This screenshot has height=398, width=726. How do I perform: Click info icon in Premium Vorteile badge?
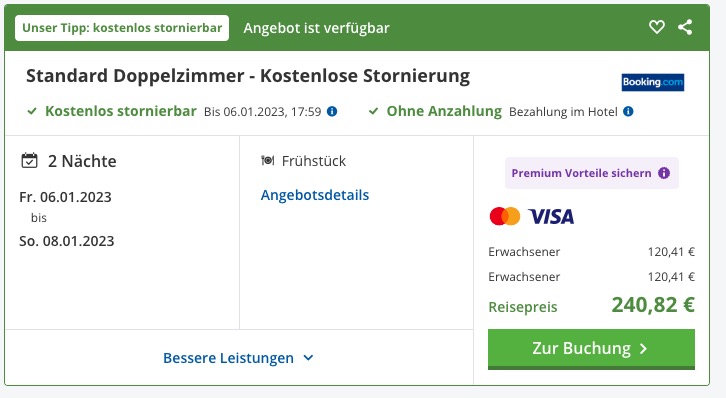[x=664, y=173]
